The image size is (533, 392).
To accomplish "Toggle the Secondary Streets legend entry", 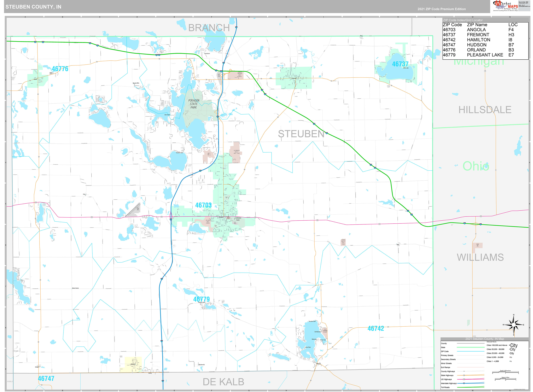I will pos(449,359).
